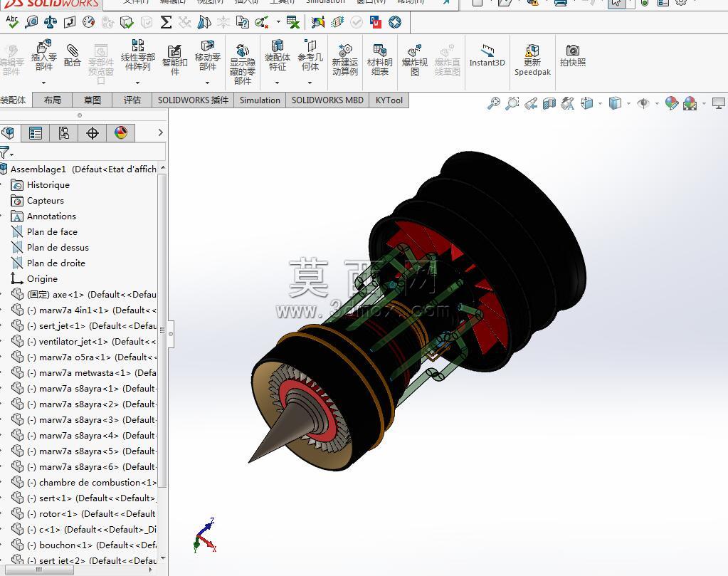
Task: Open the SOLIDWORKS 插件 tab
Action: point(193,100)
